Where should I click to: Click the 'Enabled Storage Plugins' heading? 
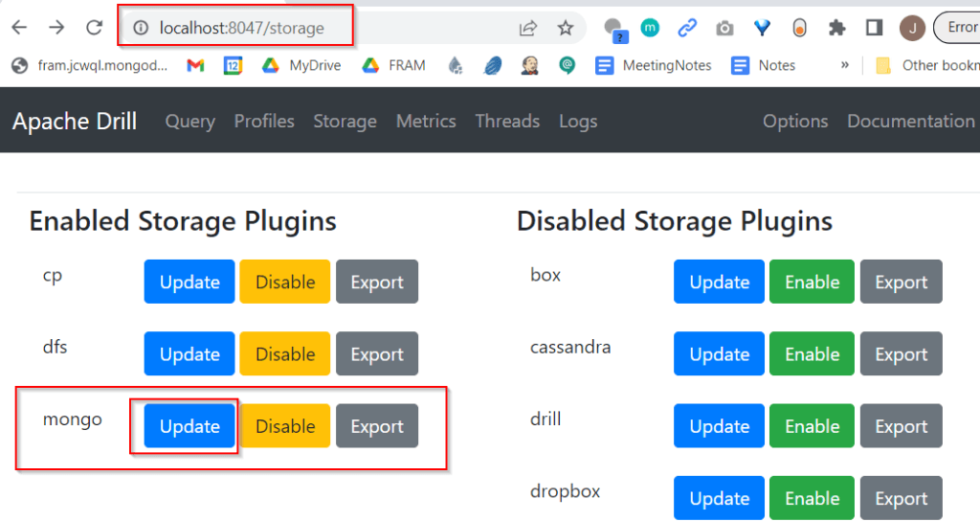183,221
